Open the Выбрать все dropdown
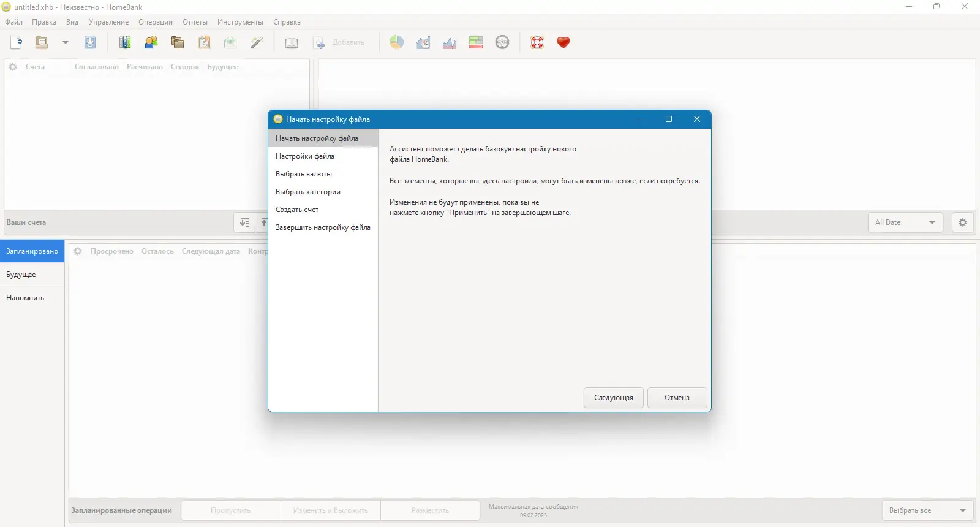Viewport: 980px width, 527px height. (x=927, y=510)
